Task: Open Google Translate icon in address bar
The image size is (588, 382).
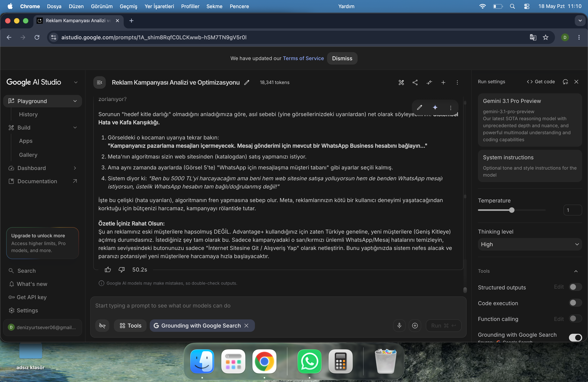Action: pos(533,37)
